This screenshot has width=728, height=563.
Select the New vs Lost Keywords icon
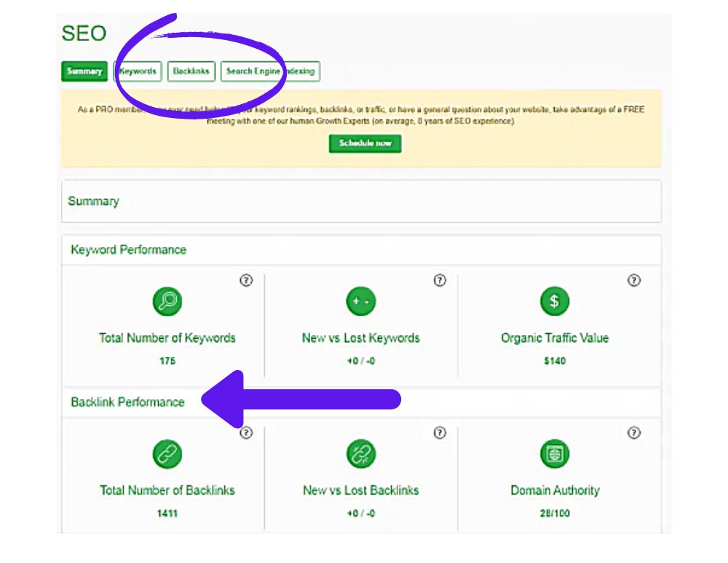pos(360,301)
